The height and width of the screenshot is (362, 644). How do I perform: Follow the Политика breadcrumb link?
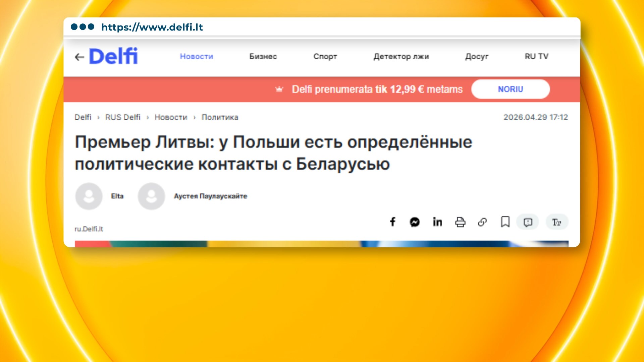point(220,117)
